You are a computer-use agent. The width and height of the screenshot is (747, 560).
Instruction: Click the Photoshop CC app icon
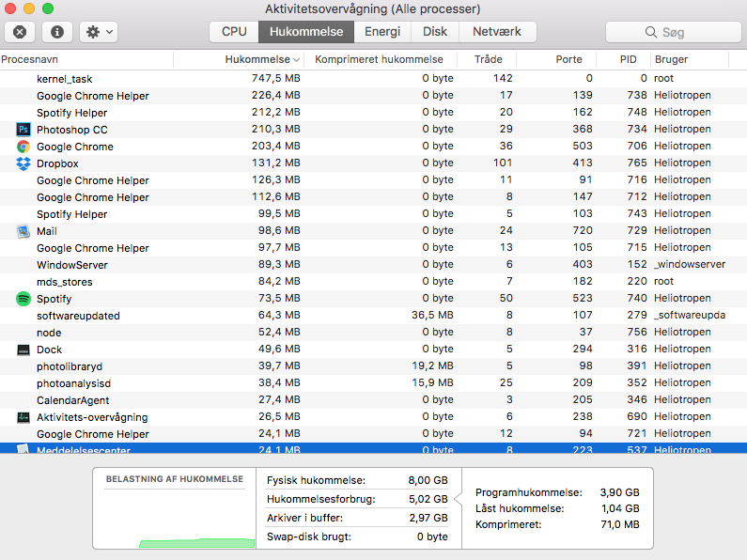(23, 129)
